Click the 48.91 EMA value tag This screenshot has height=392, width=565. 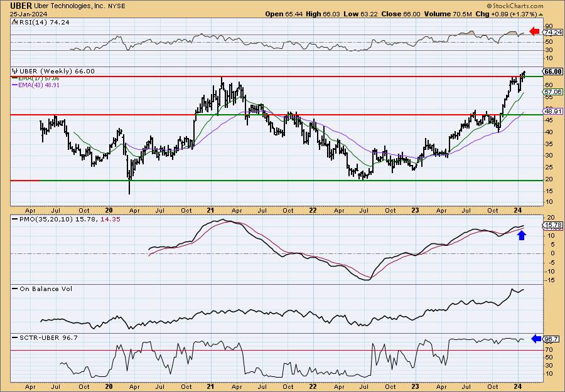tap(553, 111)
